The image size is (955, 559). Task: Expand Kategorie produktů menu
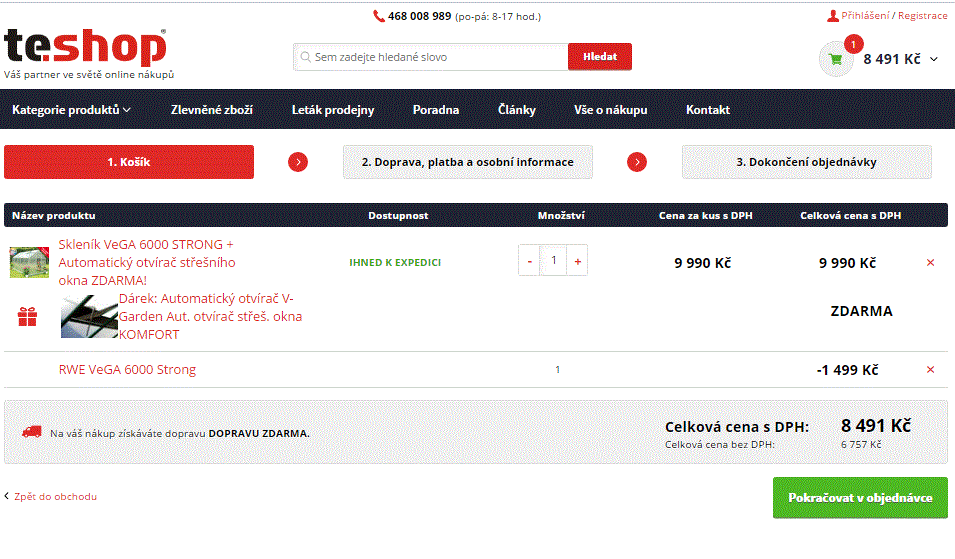coord(71,110)
